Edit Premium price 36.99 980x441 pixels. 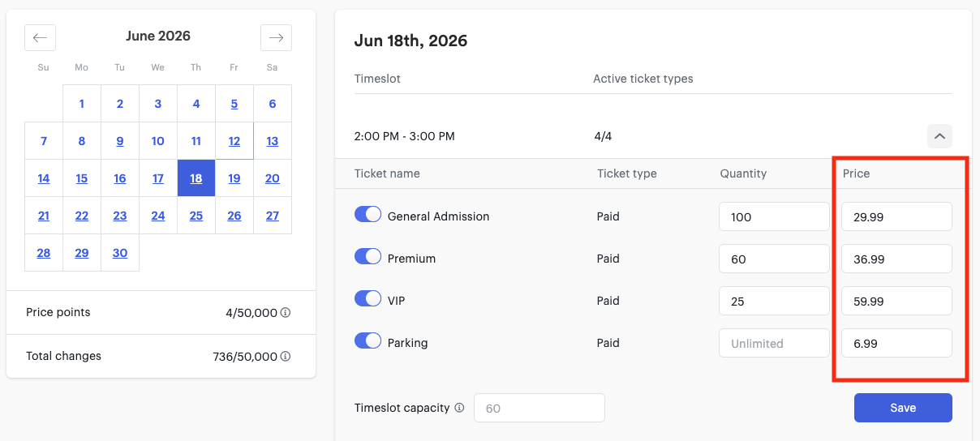(x=896, y=259)
